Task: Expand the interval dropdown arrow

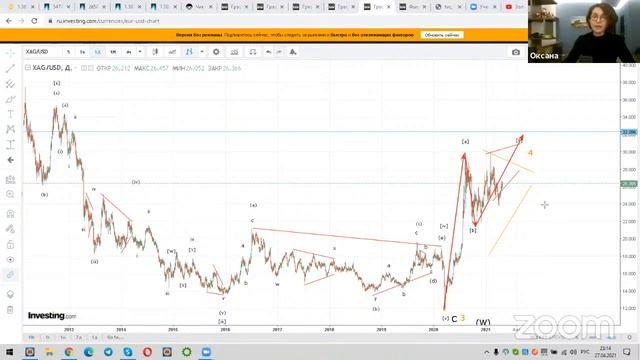Action: 140,52
